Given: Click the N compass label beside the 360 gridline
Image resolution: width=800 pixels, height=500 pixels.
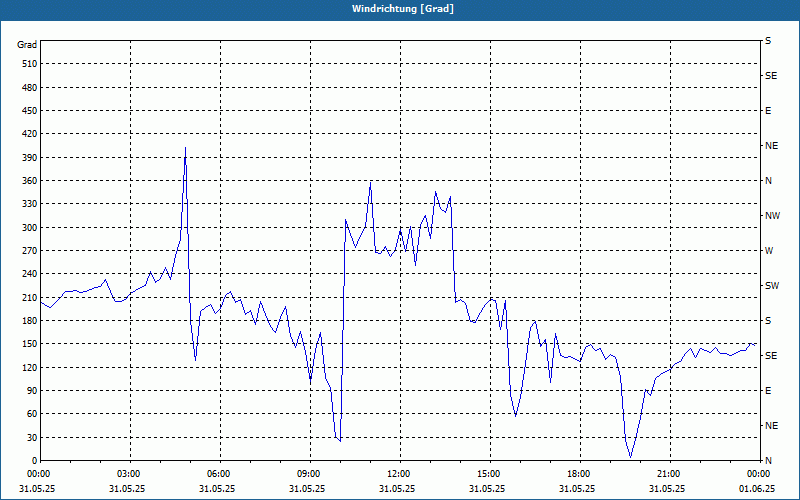Looking at the screenshot, I should coord(768,181).
